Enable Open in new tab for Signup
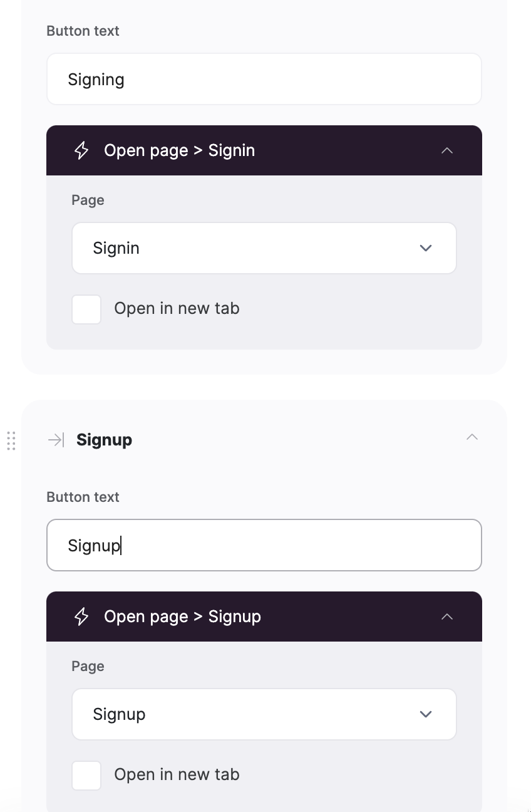Image resolution: width=531 pixels, height=812 pixels. click(86, 775)
